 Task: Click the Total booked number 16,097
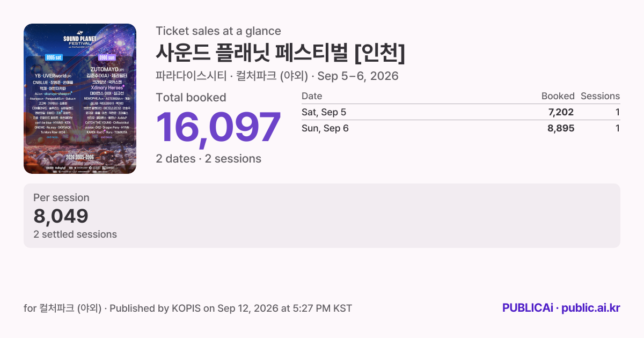[x=218, y=128]
